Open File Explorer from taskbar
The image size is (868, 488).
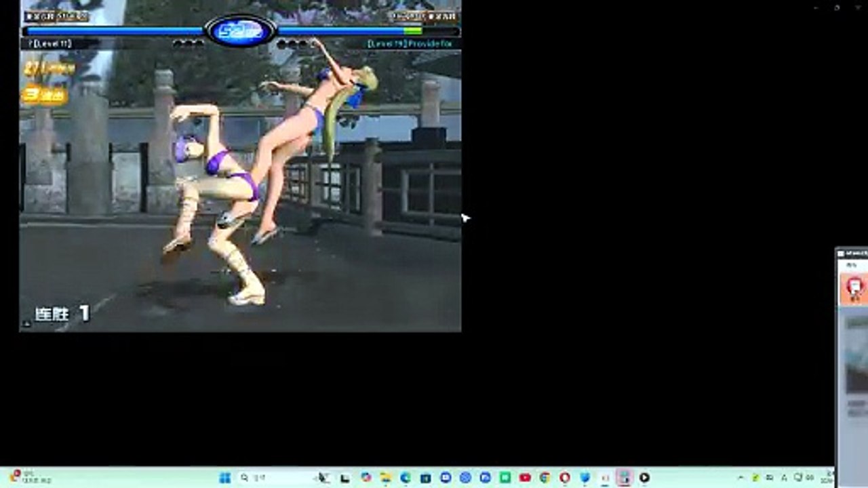(385, 478)
